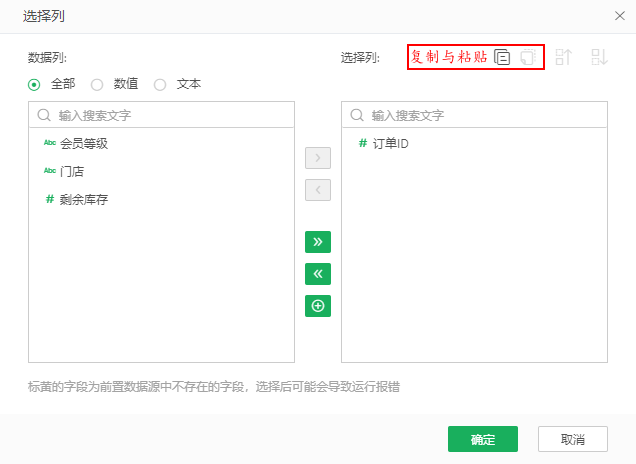Select 订单ID in the selected columns list
Image resolution: width=636 pixels, height=464 pixels.
point(390,144)
